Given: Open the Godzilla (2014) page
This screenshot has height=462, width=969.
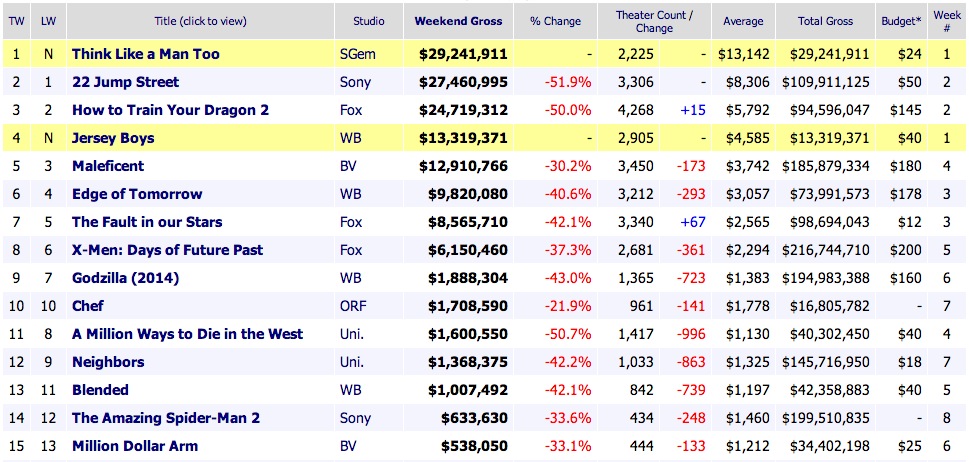Looking at the screenshot, I should pyautogui.click(x=125, y=278).
